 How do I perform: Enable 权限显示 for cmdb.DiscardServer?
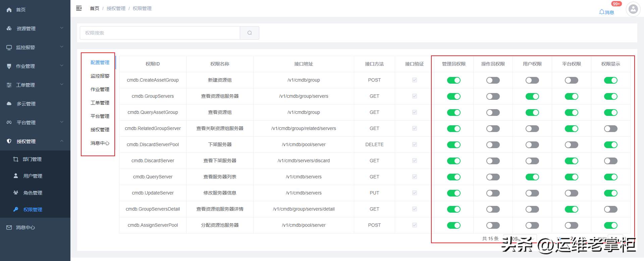pyautogui.click(x=610, y=161)
